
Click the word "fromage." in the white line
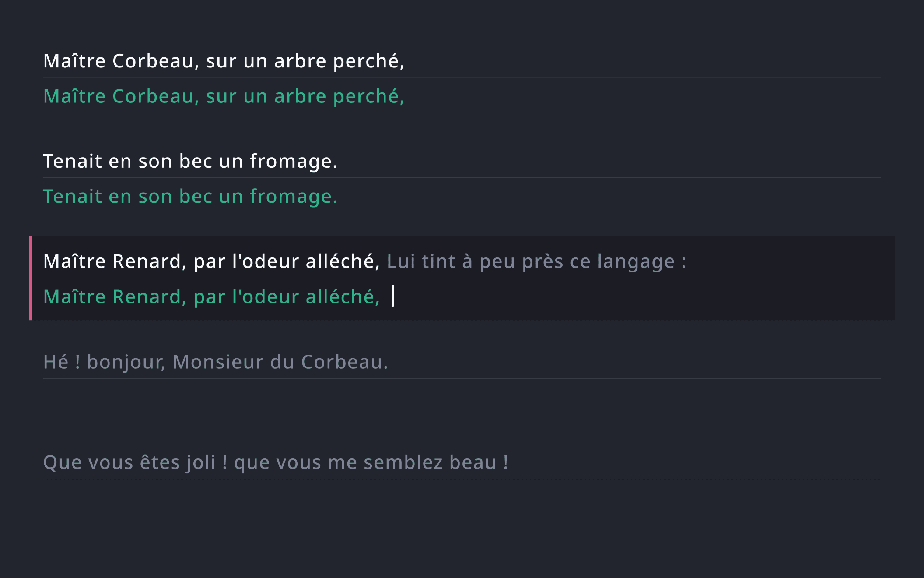coord(294,161)
